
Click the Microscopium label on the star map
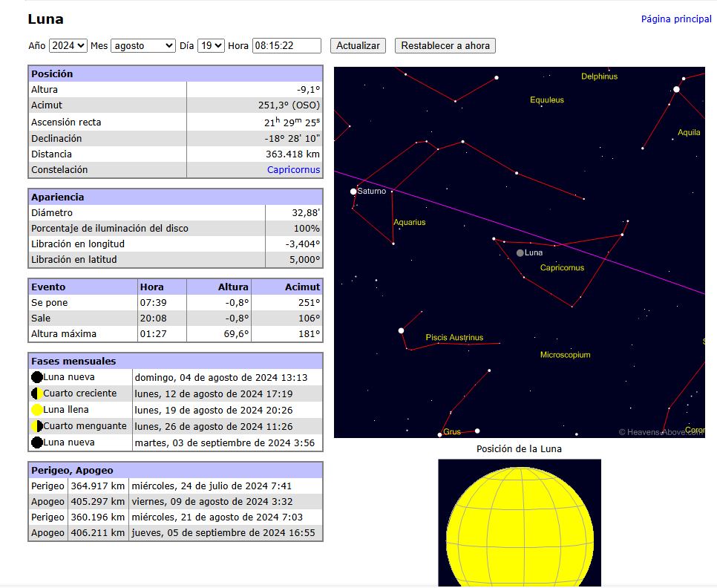point(565,355)
